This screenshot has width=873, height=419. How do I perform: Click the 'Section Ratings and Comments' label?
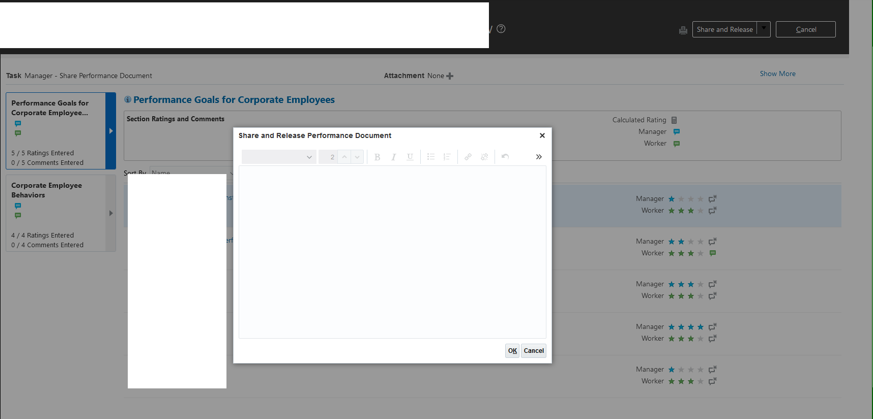point(175,119)
